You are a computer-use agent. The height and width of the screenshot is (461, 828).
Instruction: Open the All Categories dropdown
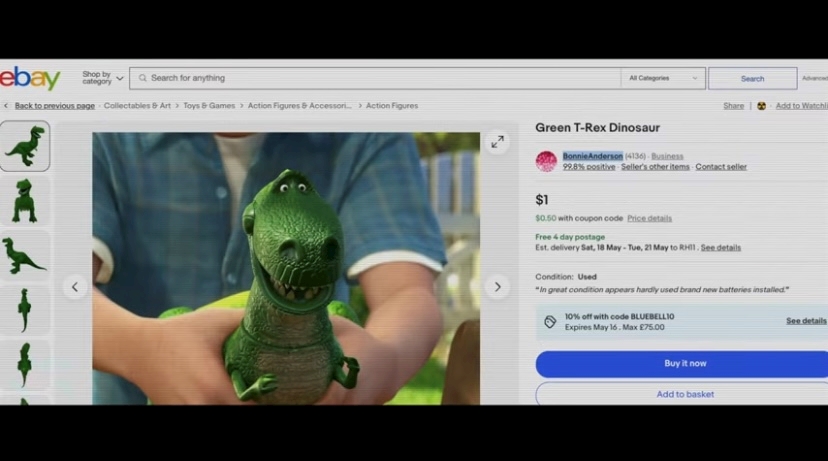pos(663,78)
